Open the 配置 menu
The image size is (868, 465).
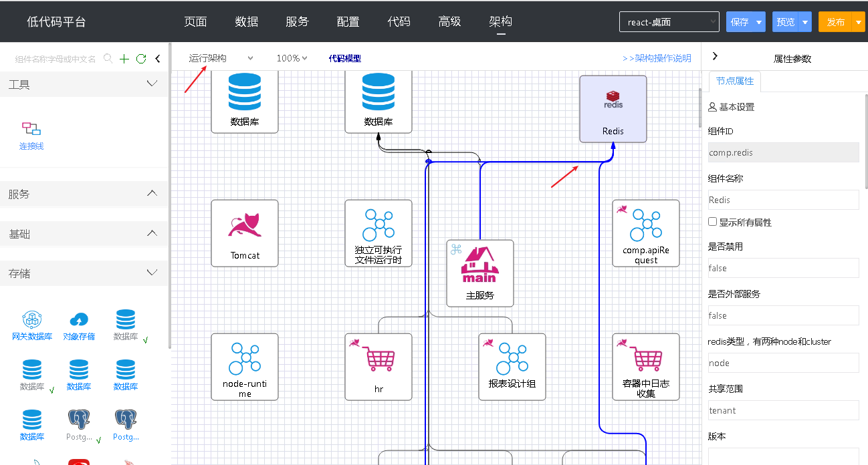(x=348, y=21)
